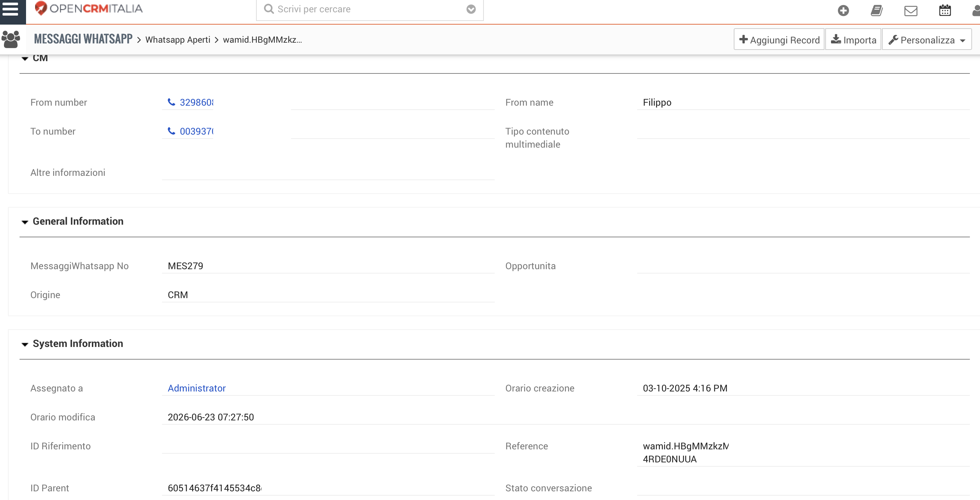
Task: Open the calendar icon
Action: click(x=945, y=10)
